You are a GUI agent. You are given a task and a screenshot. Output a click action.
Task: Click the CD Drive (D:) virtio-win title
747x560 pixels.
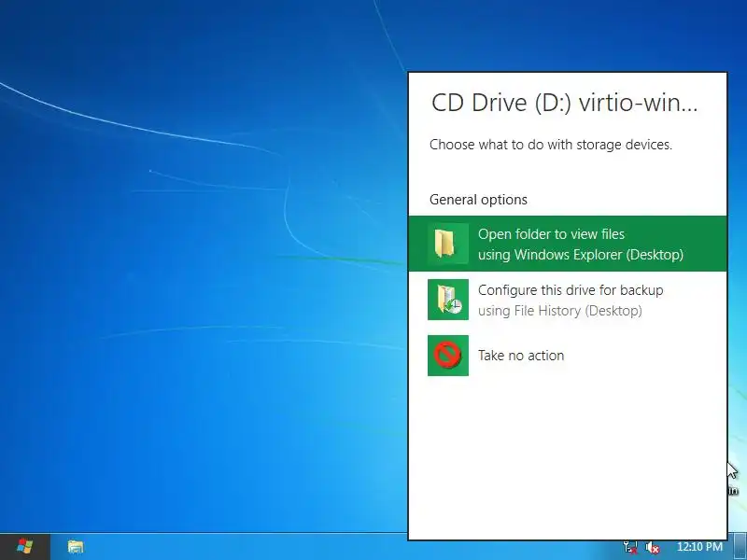click(565, 103)
